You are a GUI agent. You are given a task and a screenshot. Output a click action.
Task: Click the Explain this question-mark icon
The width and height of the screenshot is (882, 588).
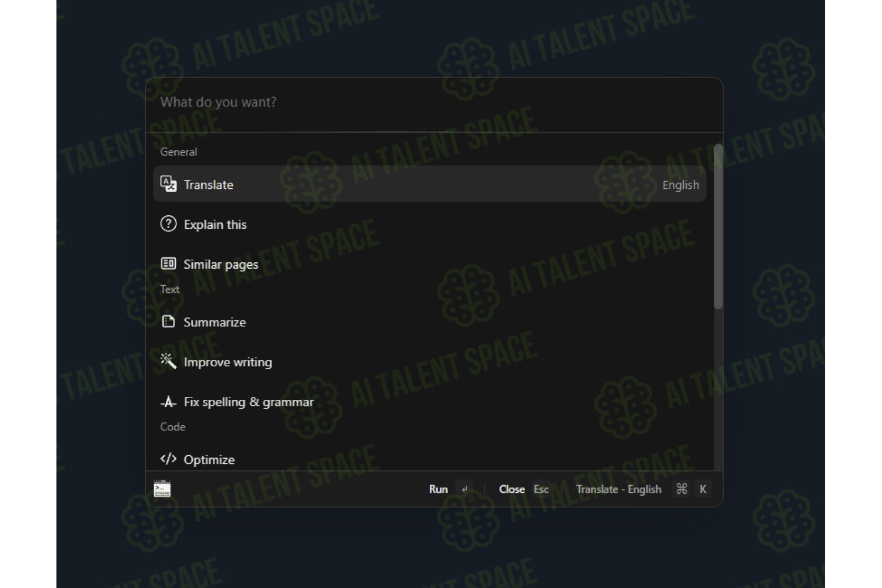pyautogui.click(x=168, y=224)
